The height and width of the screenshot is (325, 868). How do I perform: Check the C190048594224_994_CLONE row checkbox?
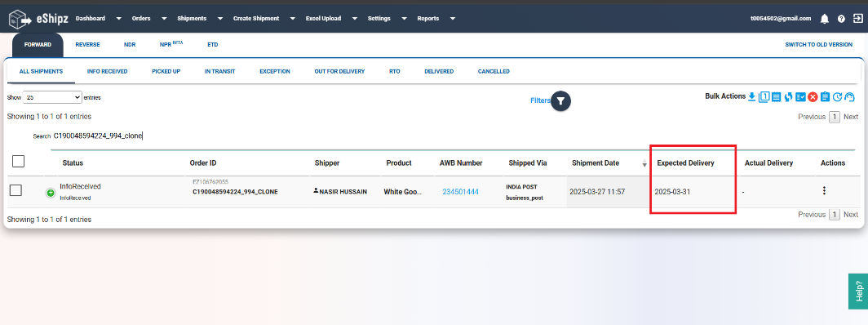click(16, 190)
